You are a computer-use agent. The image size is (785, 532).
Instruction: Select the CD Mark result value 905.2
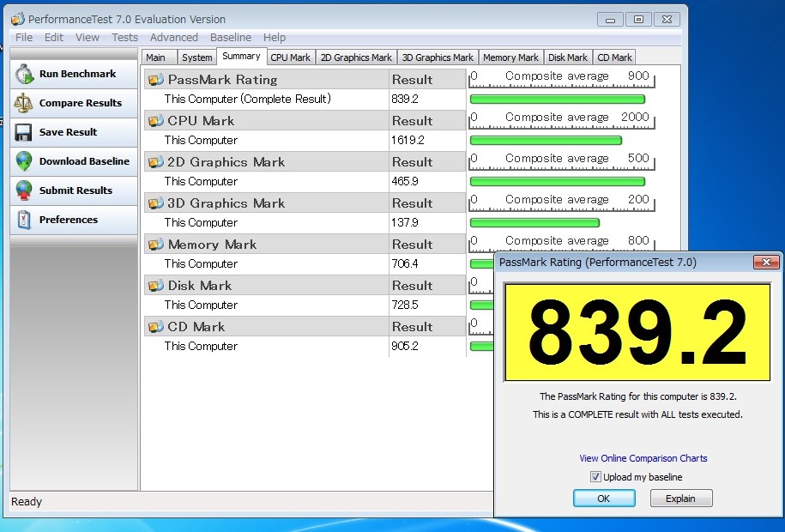pyautogui.click(x=405, y=346)
